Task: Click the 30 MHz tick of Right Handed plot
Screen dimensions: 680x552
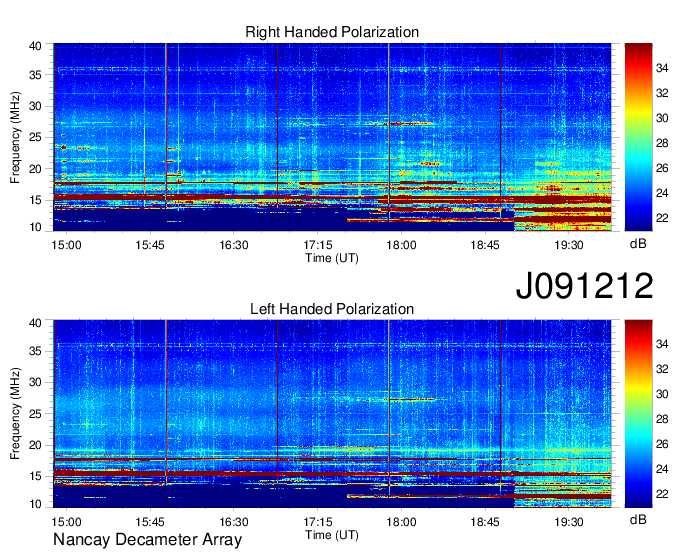Action: coord(35,106)
